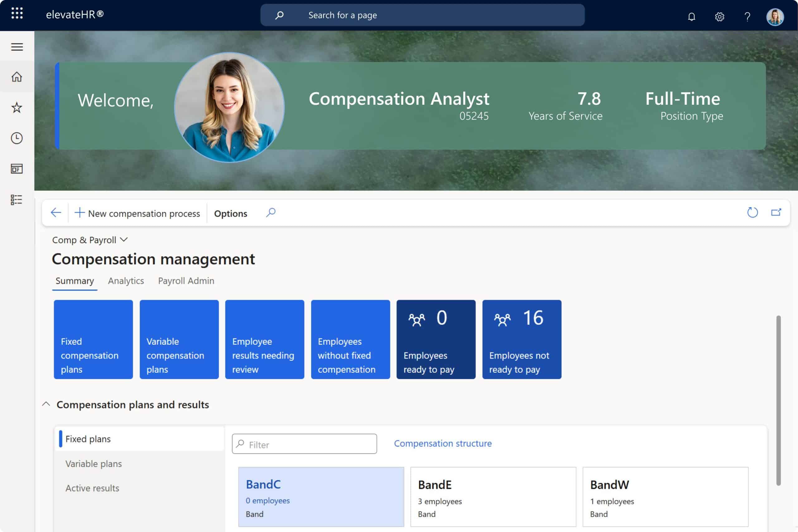Click the help question mark icon
The height and width of the screenshot is (532, 798).
[747, 16]
